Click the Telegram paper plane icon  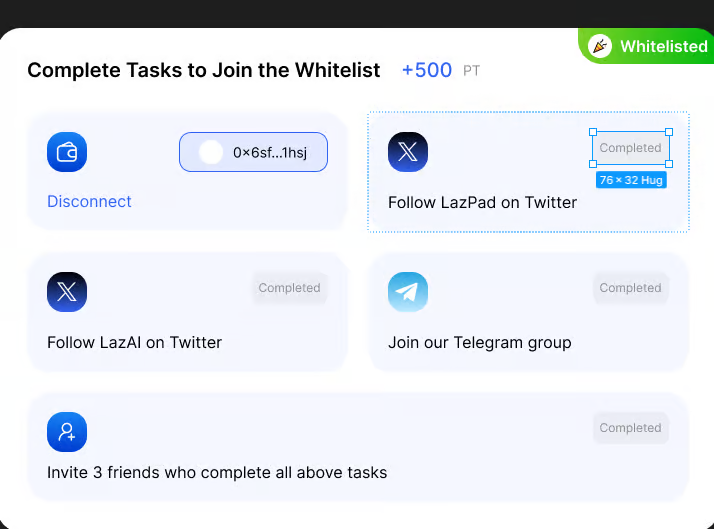coord(408,292)
